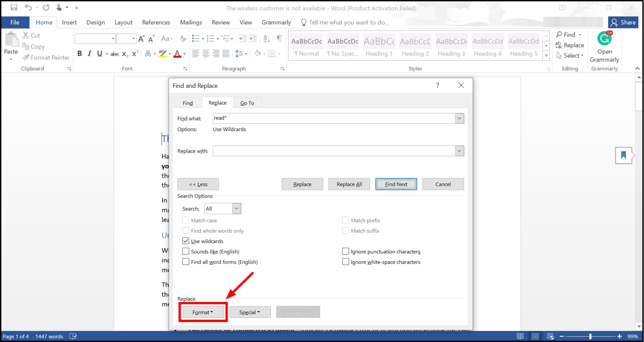Click the Save icon in title bar
644x342 pixels.
[x=14, y=7]
